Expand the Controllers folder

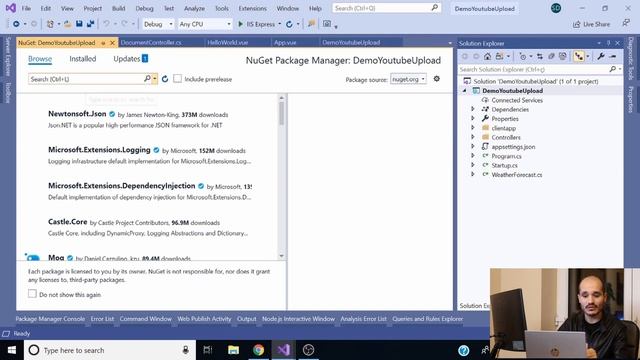(473, 137)
